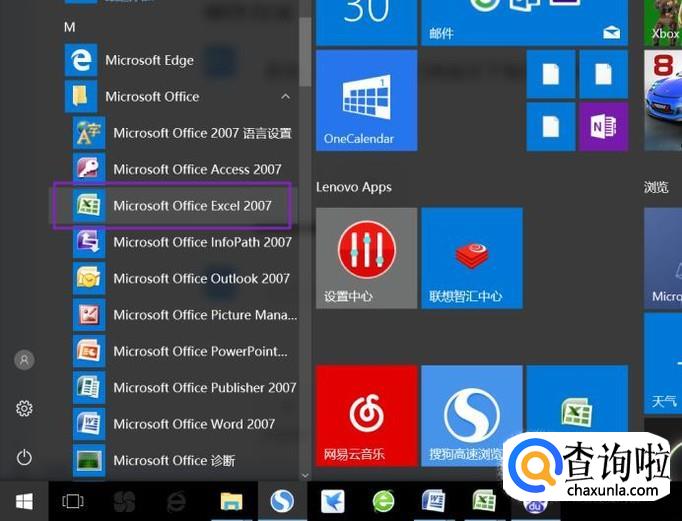
Task: Click 'Microsoft Office Word 2007' text label
Action: [x=194, y=424]
